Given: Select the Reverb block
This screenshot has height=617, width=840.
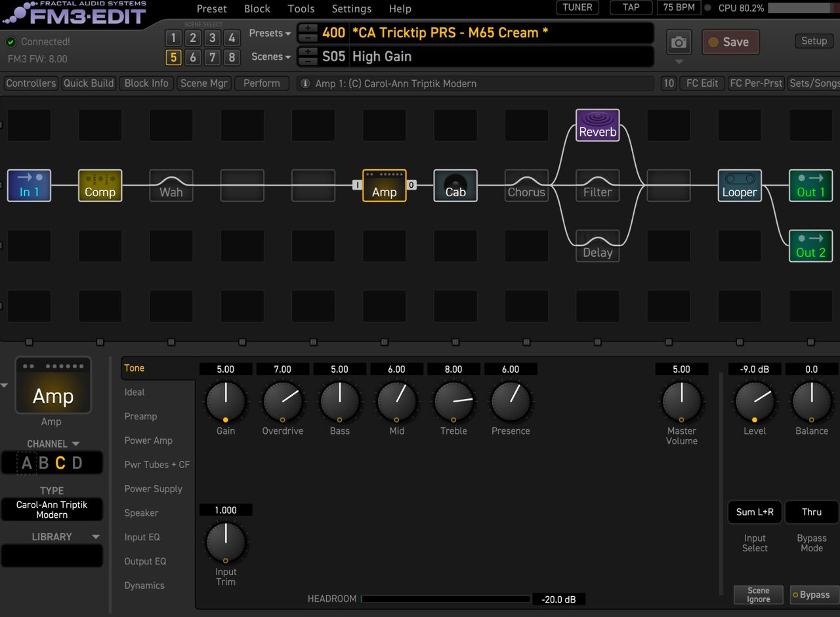Looking at the screenshot, I should point(598,125).
